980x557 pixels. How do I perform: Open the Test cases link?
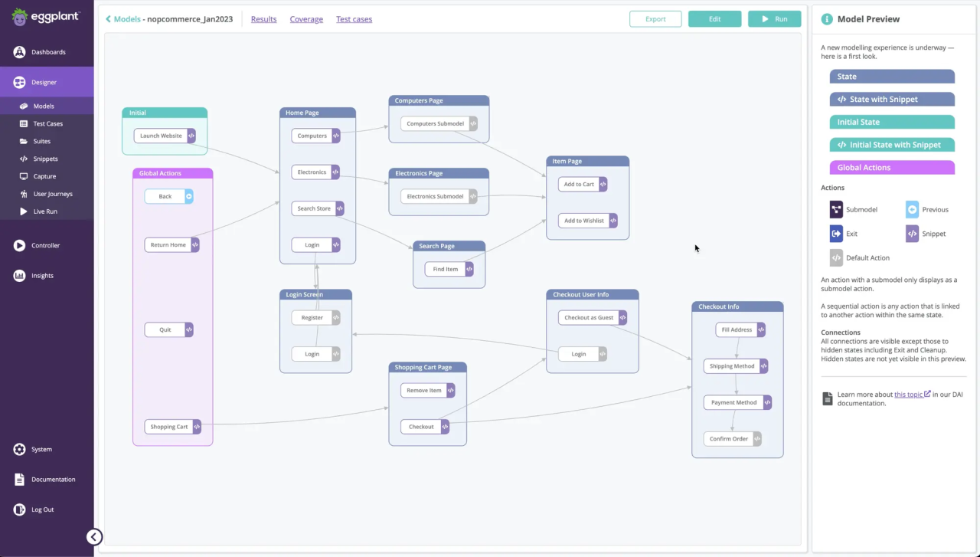click(x=354, y=19)
